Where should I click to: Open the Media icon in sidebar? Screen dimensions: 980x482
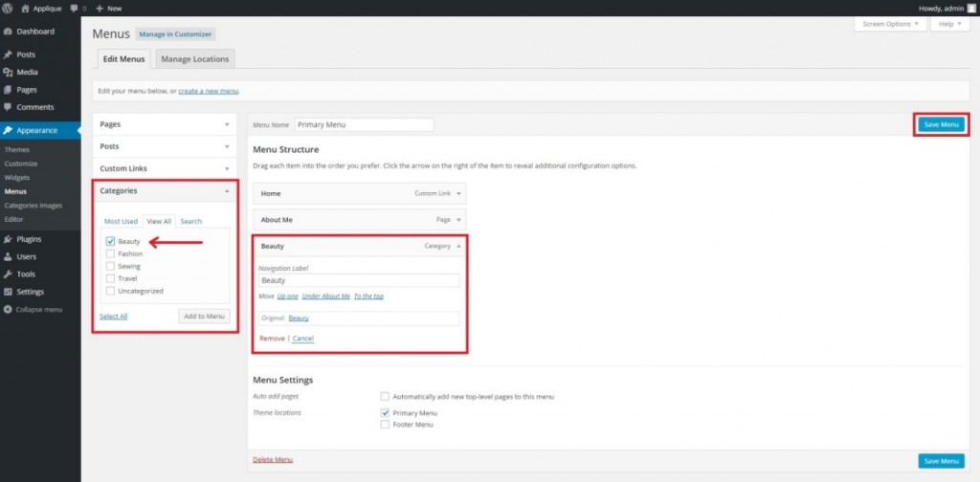(x=8, y=72)
